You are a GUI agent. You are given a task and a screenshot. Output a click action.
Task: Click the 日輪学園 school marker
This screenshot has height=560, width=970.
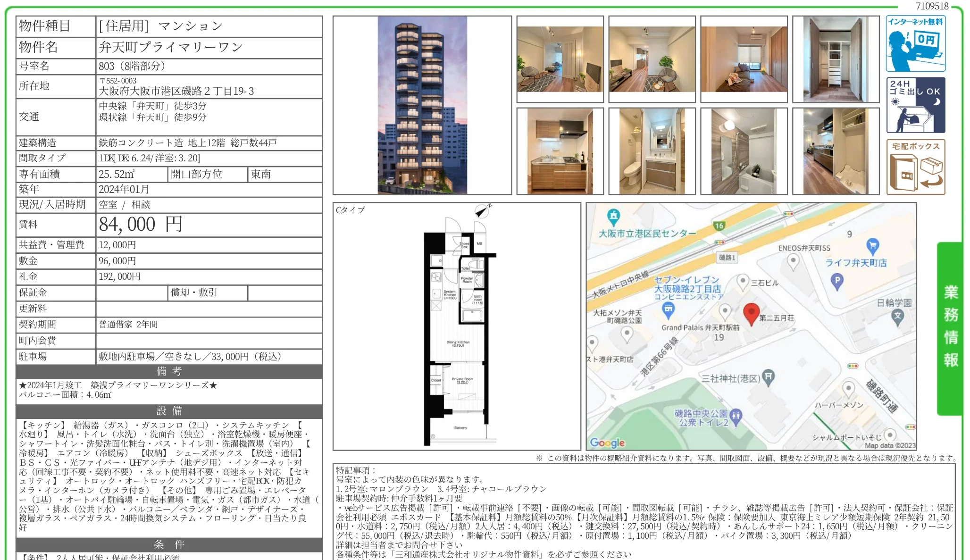(897, 316)
